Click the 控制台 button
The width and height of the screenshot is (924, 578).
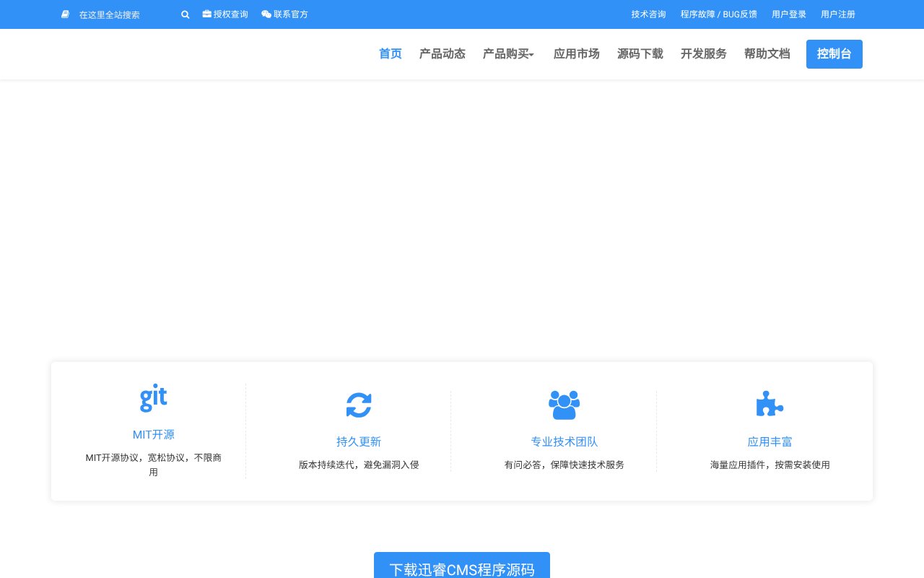(834, 54)
